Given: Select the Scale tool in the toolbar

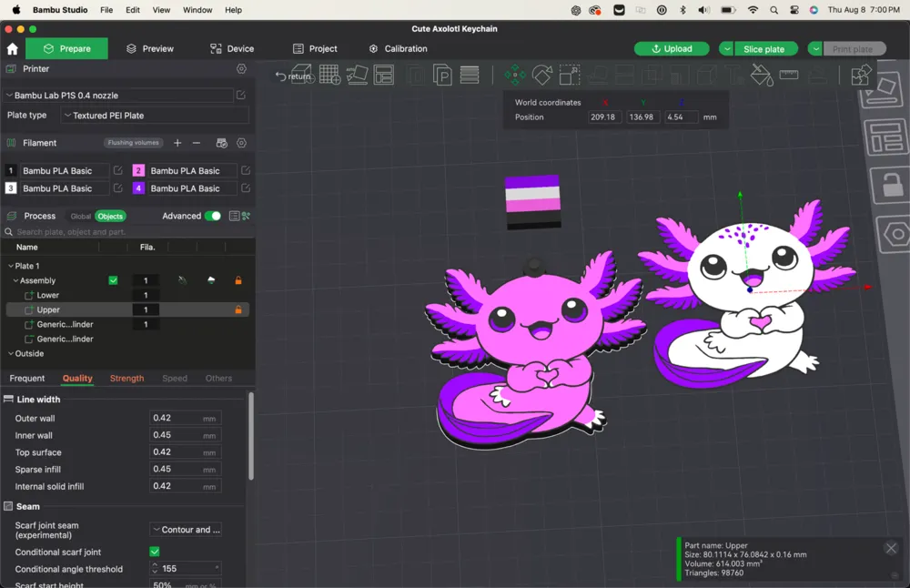Looking at the screenshot, I should (x=569, y=76).
